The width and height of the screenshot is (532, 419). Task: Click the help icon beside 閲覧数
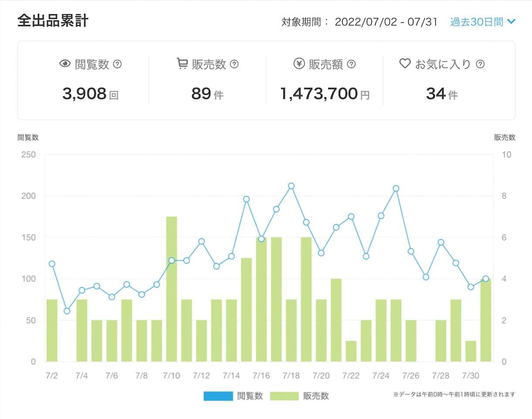click(x=117, y=64)
